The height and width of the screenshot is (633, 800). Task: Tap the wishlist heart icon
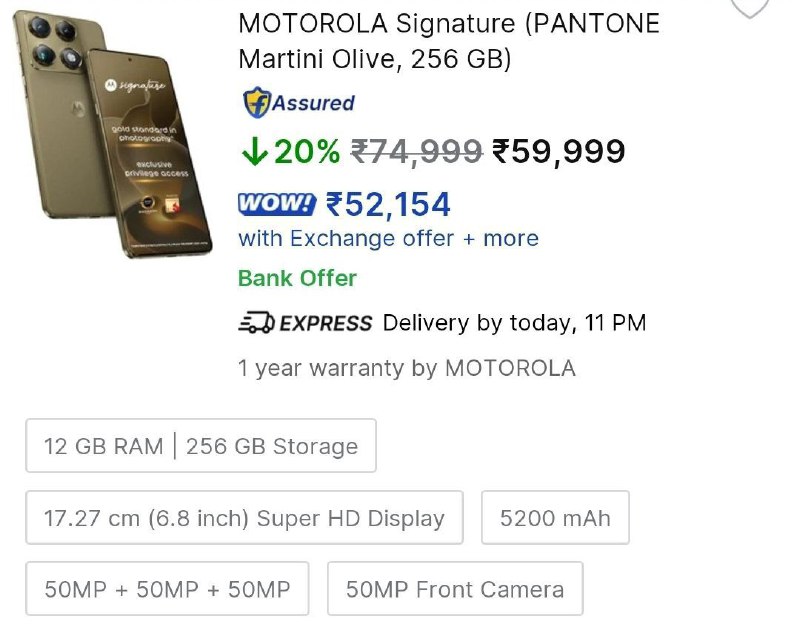749,6
